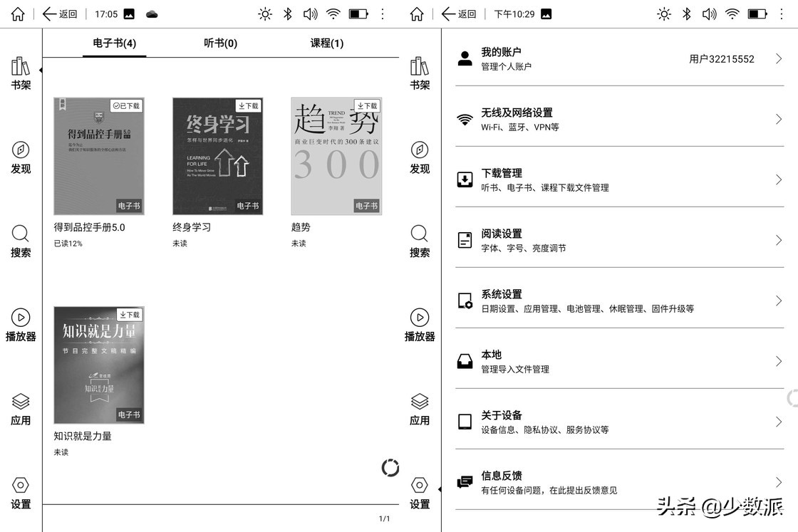Switch to the 课程(1) tab
Image resolution: width=798 pixels, height=532 pixels.
[327, 43]
